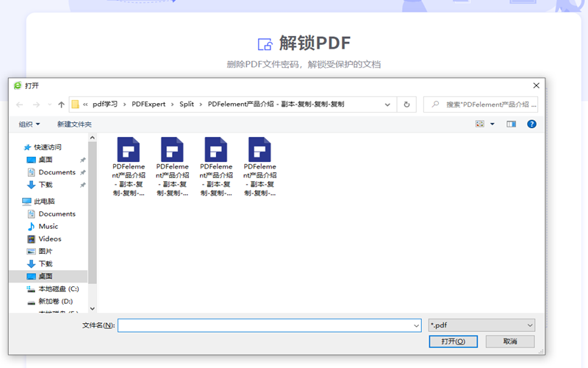Viewport: 588px width, 368px height.
Task: Open the 组织 dropdown menu
Action: click(x=29, y=124)
